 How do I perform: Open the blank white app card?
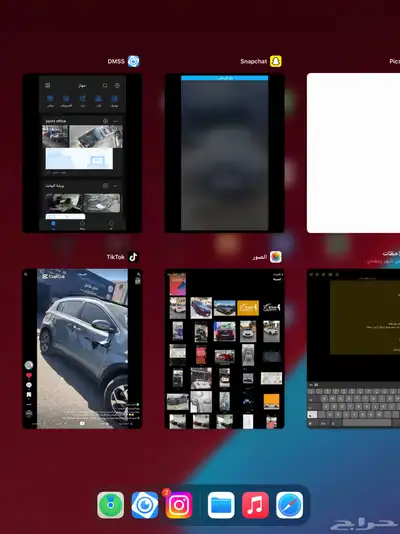[353, 153]
